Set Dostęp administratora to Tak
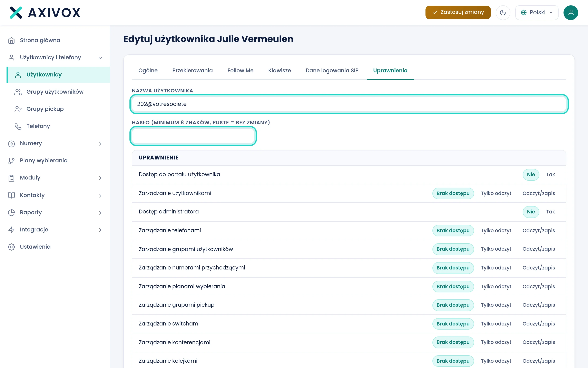Image resolution: width=588 pixels, height=368 pixels. [x=550, y=212]
